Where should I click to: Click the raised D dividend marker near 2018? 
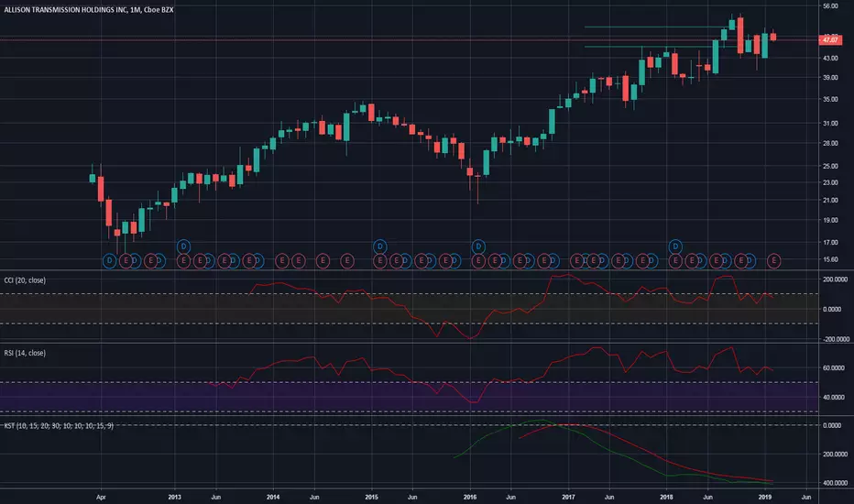pyautogui.click(x=675, y=247)
